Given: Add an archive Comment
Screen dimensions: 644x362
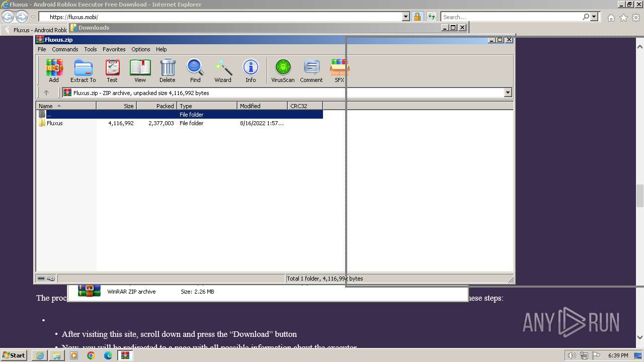Looking at the screenshot, I should [x=311, y=70].
